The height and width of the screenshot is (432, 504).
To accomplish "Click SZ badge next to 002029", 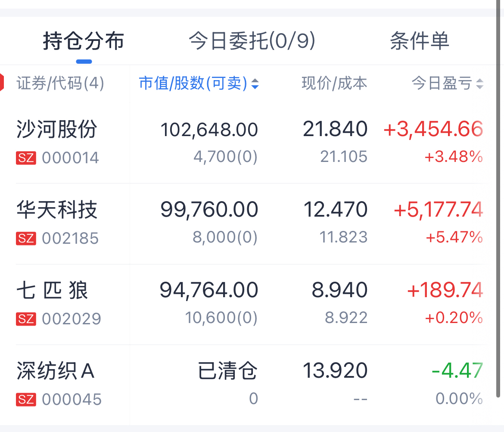I will [x=26, y=319].
